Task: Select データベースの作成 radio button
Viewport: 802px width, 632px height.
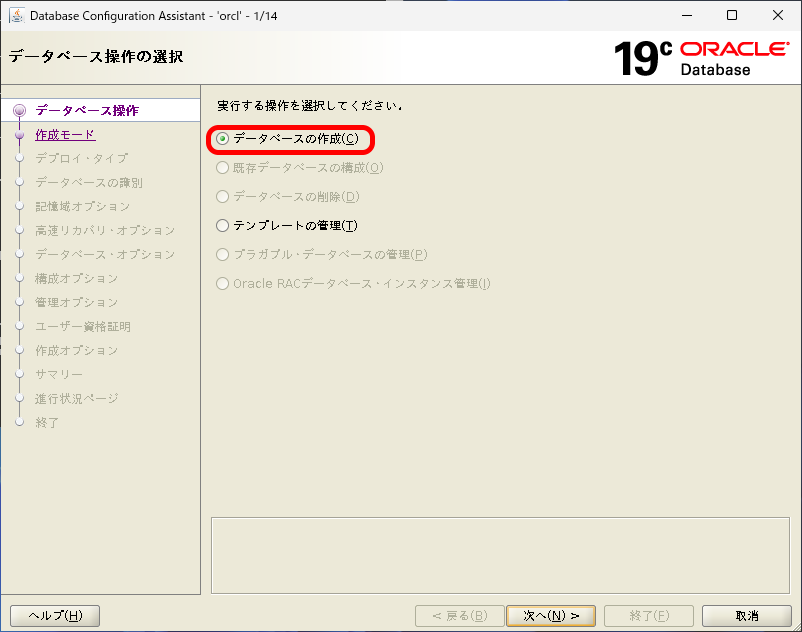Action: tap(221, 140)
